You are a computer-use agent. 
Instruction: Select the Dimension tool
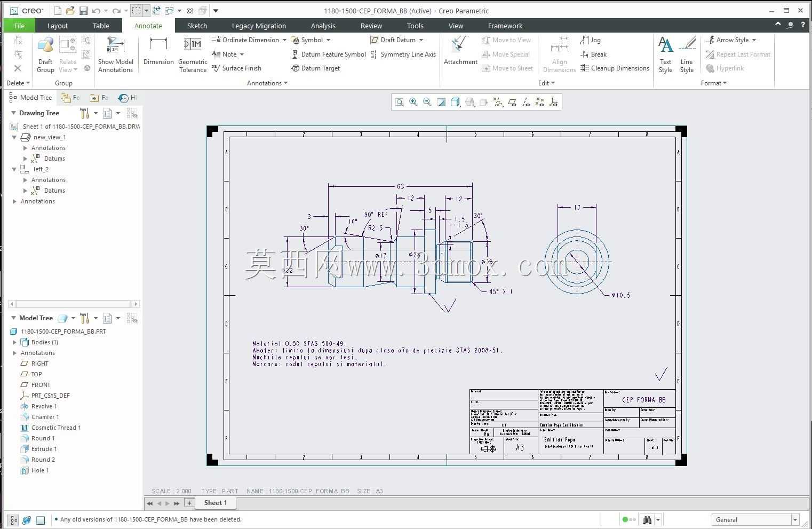tap(158, 51)
